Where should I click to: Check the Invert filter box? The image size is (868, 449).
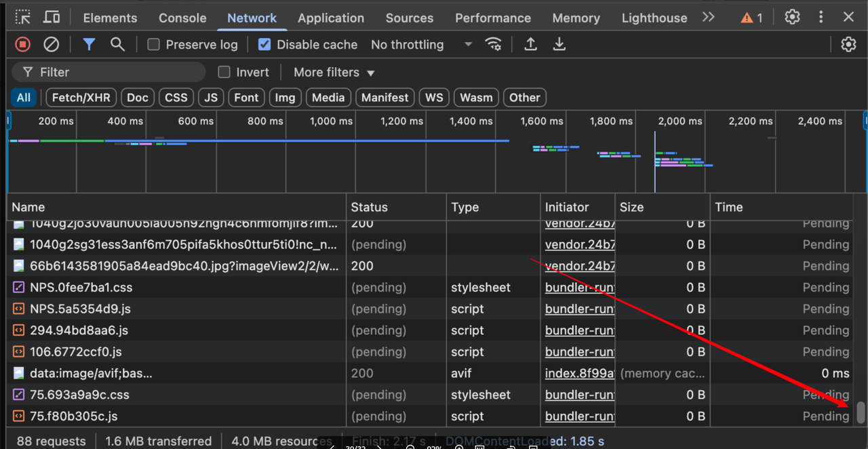tap(223, 72)
